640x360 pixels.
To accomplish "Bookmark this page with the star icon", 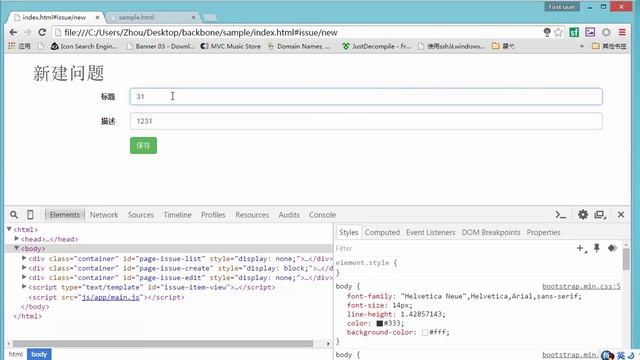I will pos(558,32).
